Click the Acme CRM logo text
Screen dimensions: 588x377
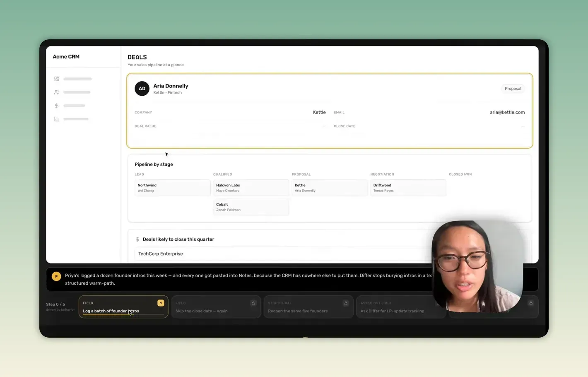coord(66,57)
